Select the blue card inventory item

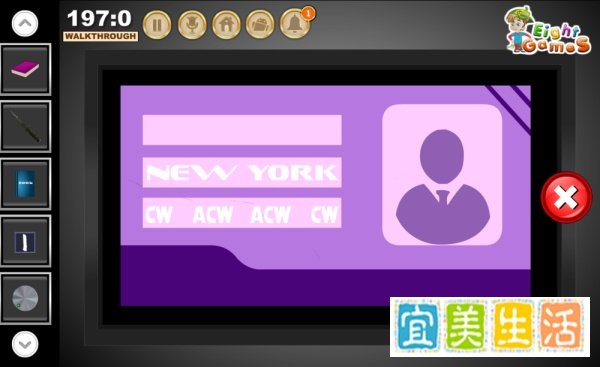tap(25, 184)
